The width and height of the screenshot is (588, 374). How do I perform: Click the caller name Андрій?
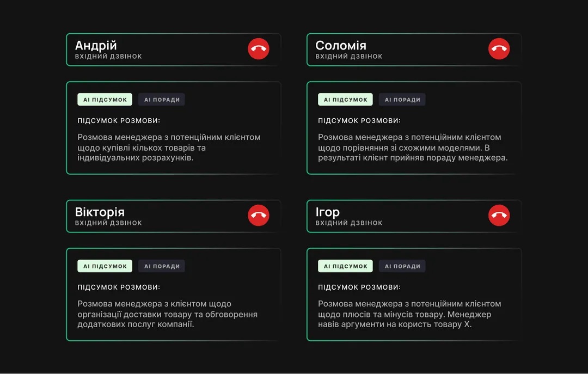point(96,45)
